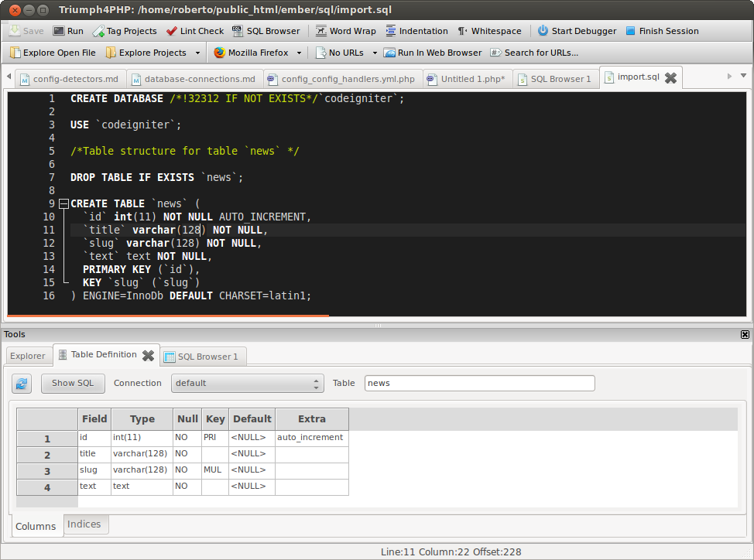This screenshot has width=754, height=560.
Task: Switch to database-connections.md tab
Action: click(194, 79)
